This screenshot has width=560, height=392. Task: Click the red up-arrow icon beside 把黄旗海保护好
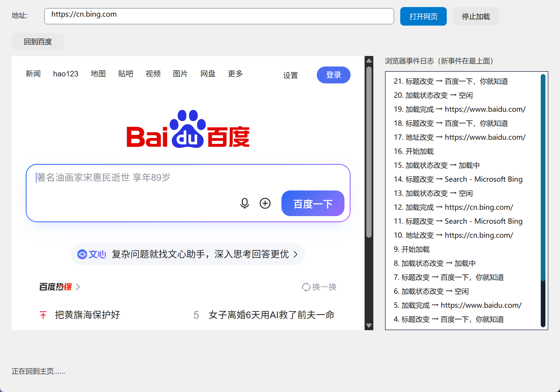(x=43, y=315)
